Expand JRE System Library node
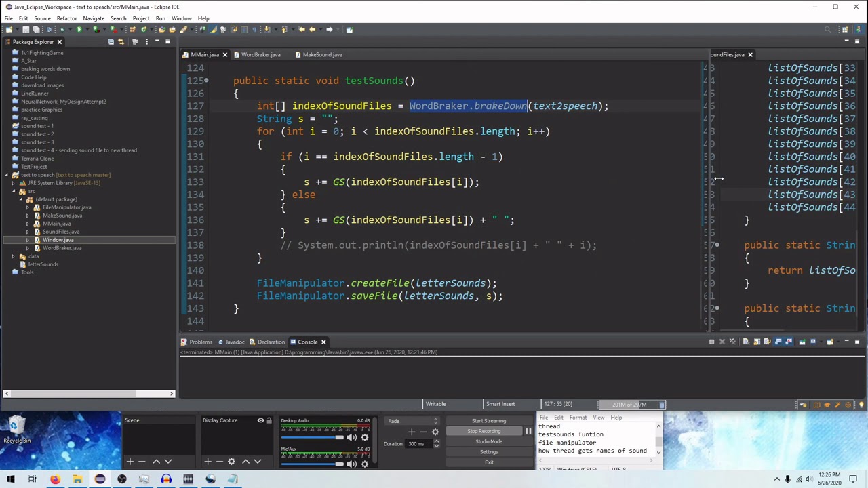The image size is (868, 488). click(x=14, y=183)
